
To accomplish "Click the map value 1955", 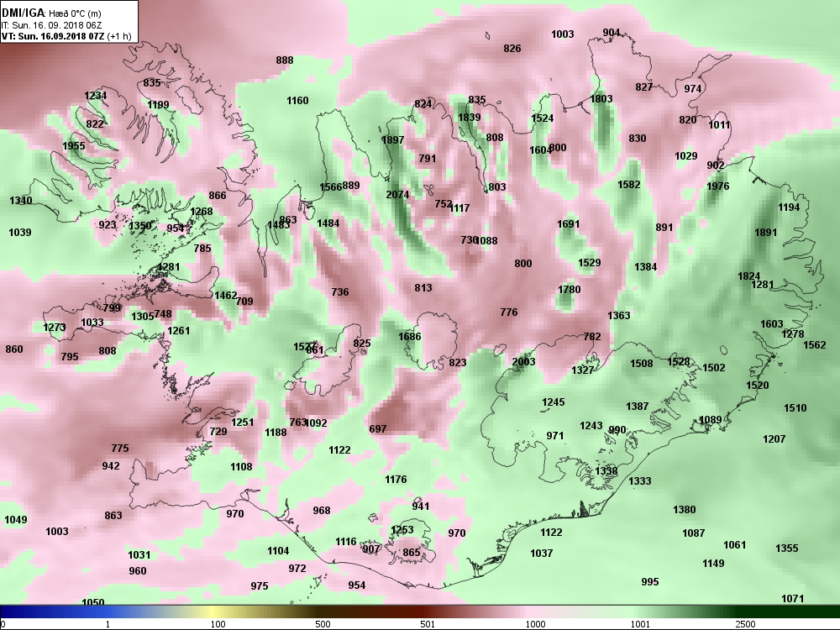I will point(73,146).
